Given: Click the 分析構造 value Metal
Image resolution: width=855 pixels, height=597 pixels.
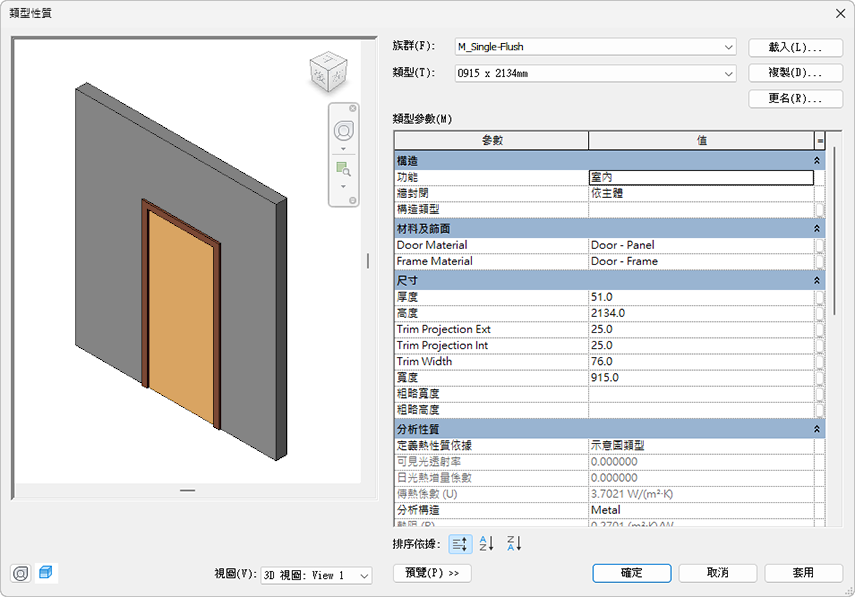Looking at the screenshot, I should [x=701, y=510].
